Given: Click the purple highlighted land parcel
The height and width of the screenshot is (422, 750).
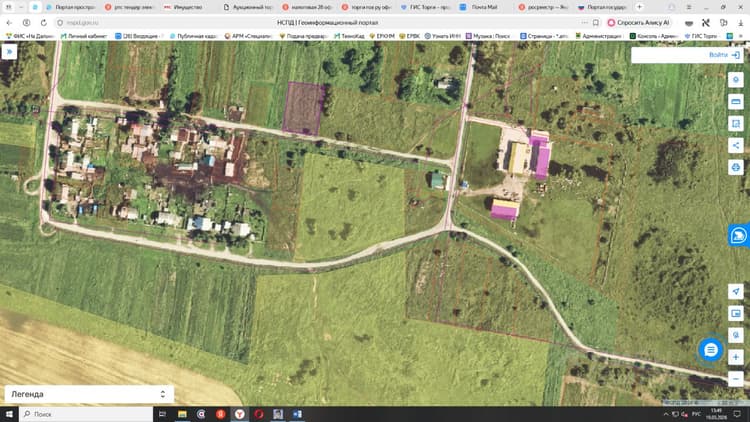Looking at the screenshot, I should [x=303, y=109].
